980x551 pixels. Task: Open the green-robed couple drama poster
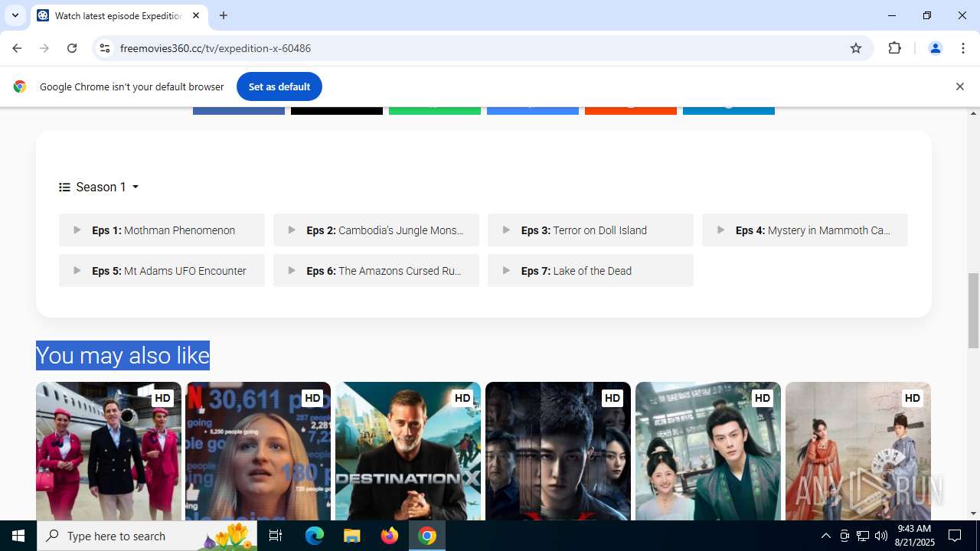click(708, 452)
